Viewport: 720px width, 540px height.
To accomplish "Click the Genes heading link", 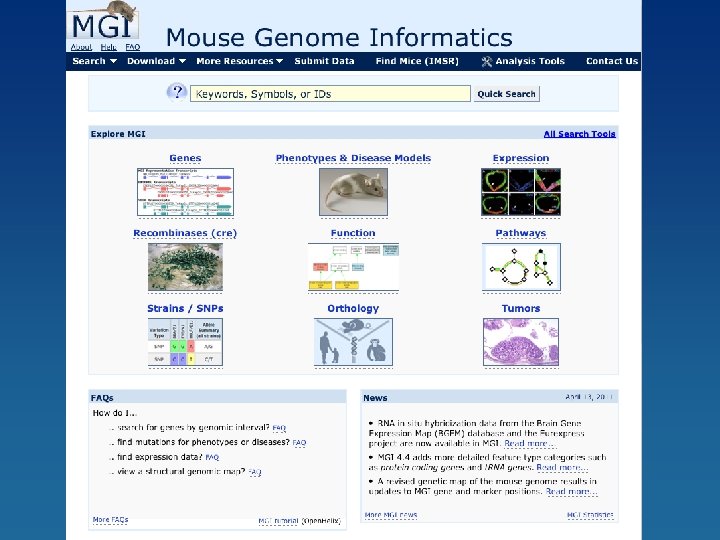I will click(x=185, y=158).
